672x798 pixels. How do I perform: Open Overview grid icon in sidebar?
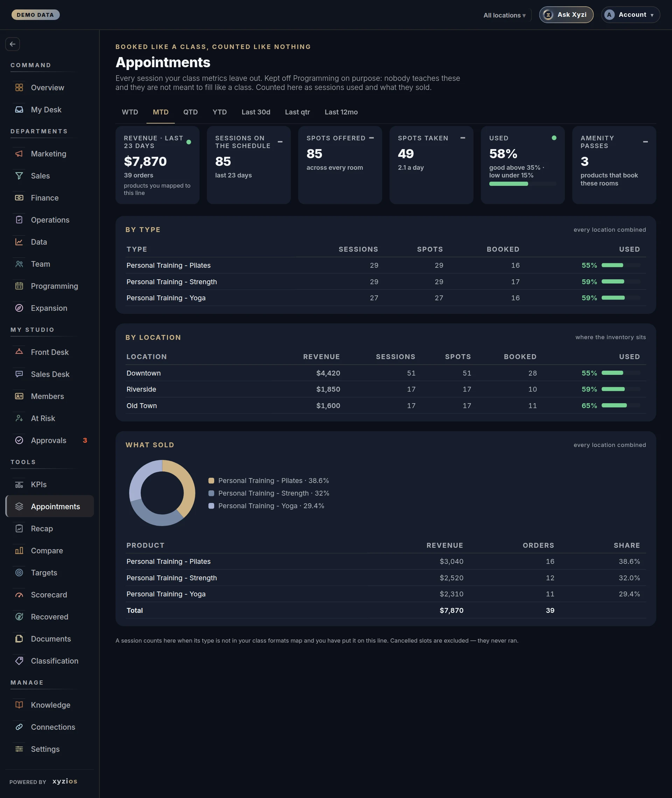pos(19,87)
